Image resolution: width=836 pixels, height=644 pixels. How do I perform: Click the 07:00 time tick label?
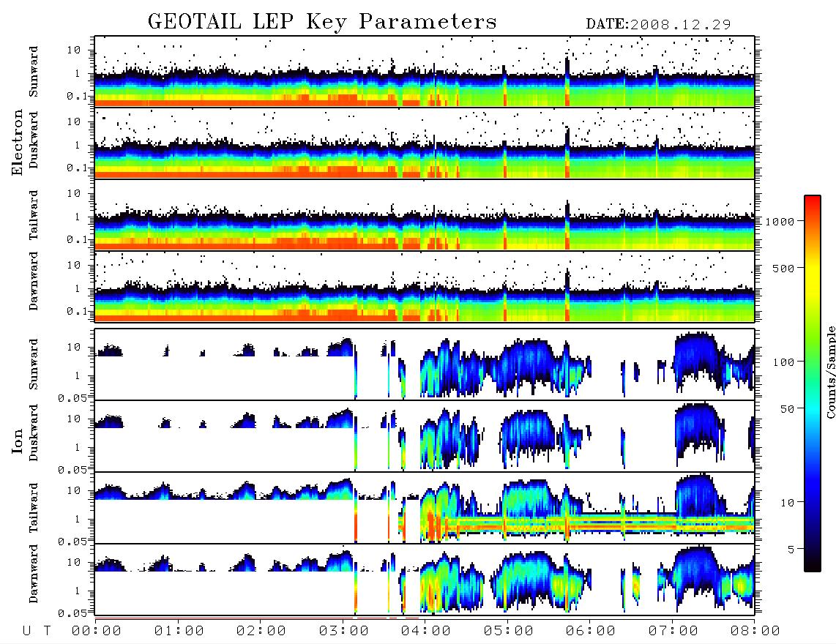click(673, 631)
